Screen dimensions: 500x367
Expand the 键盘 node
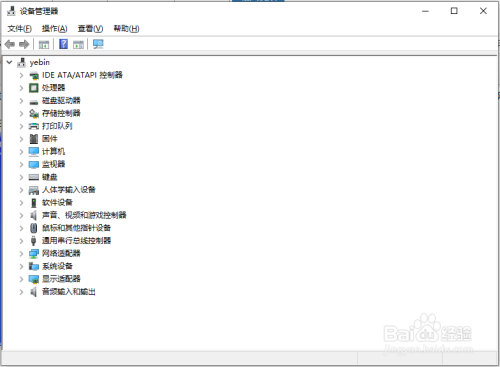pos(21,177)
